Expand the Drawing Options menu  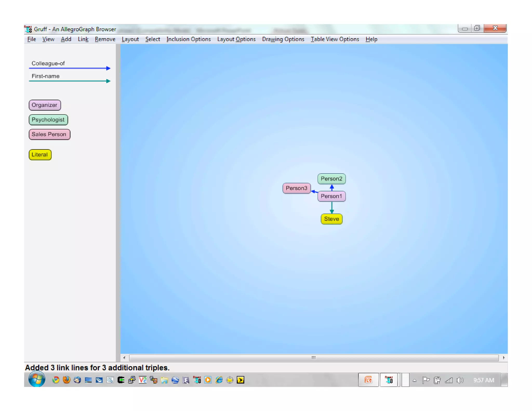(x=283, y=39)
